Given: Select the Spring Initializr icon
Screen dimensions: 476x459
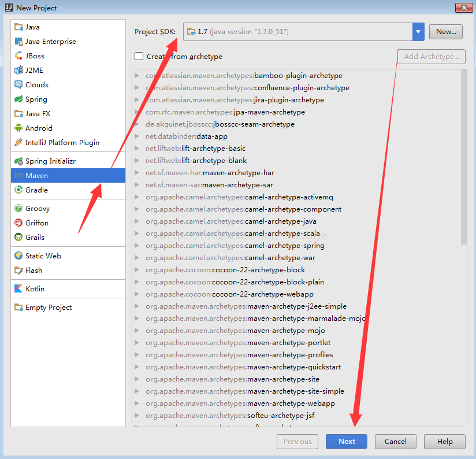Looking at the screenshot, I should click(x=18, y=161).
